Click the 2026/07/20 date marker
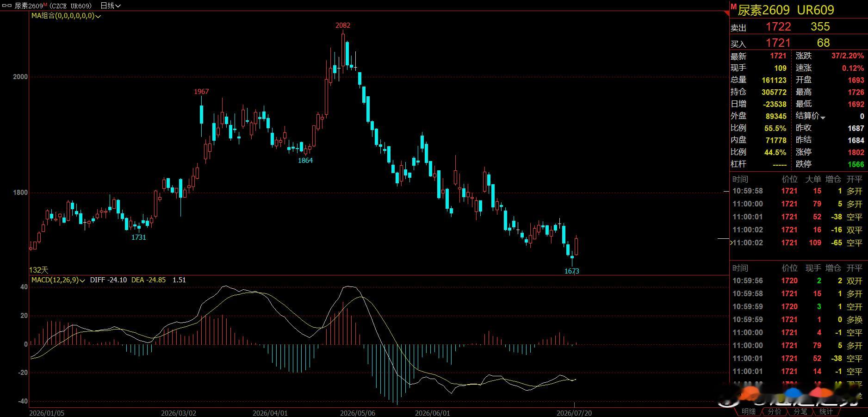Image resolution: width=868 pixels, height=417 pixels. point(574,413)
